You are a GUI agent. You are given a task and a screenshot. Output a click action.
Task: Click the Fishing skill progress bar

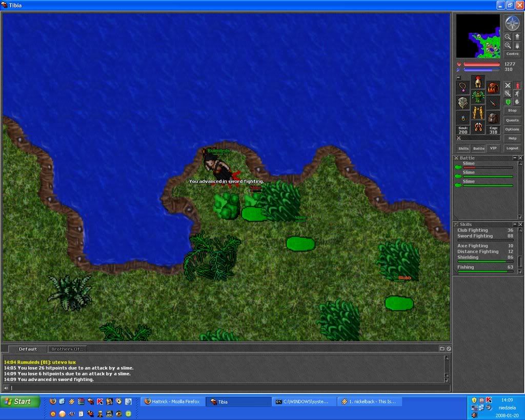pos(486,271)
